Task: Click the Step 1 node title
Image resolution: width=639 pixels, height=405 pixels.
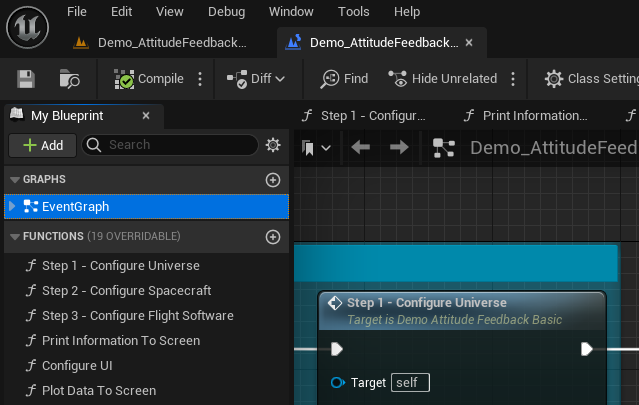Action: 427,303
